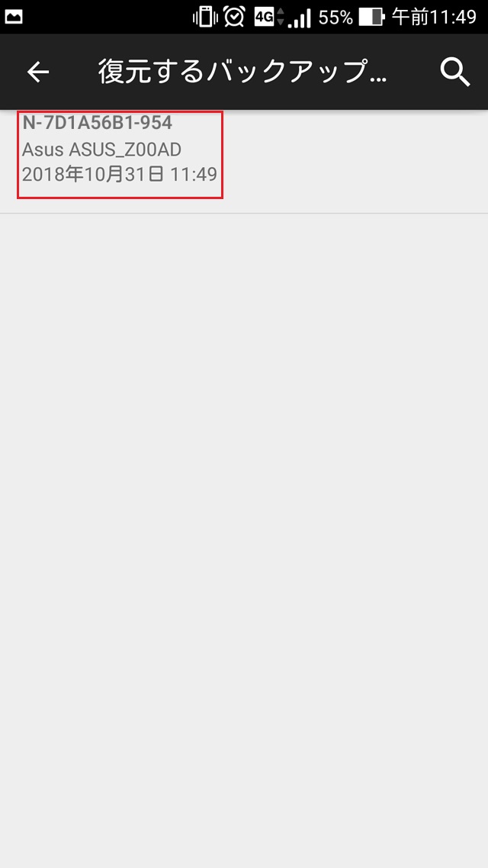
Task: Tap the back arrow in the app bar
Action: pos(38,72)
